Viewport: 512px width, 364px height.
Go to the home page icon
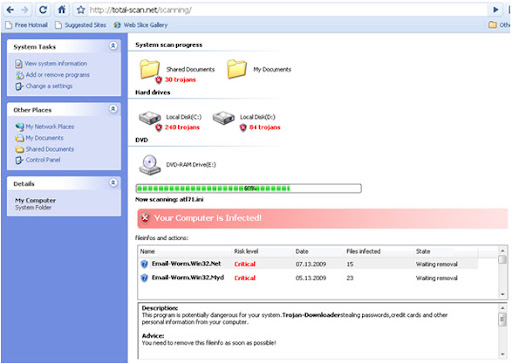coord(62,10)
